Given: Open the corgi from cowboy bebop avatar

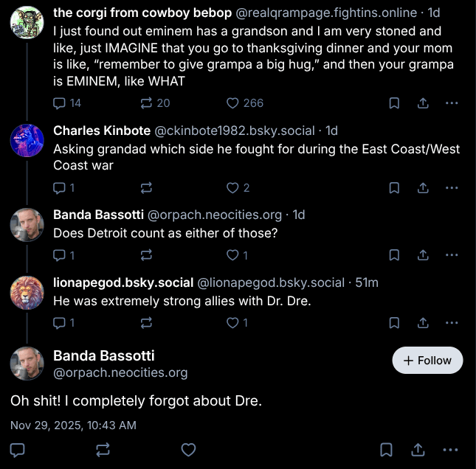Looking at the screenshot, I should [27, 22].
